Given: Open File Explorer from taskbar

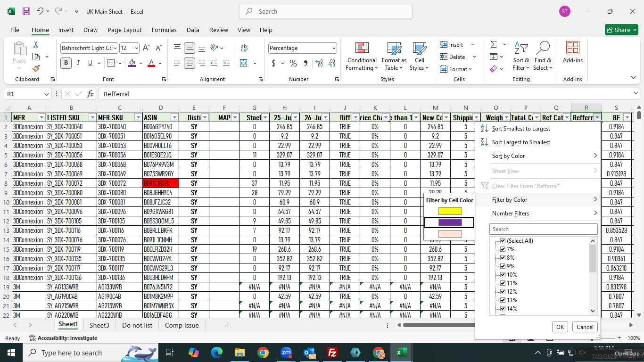Looking at the screenshot, I should pos(240,353).
